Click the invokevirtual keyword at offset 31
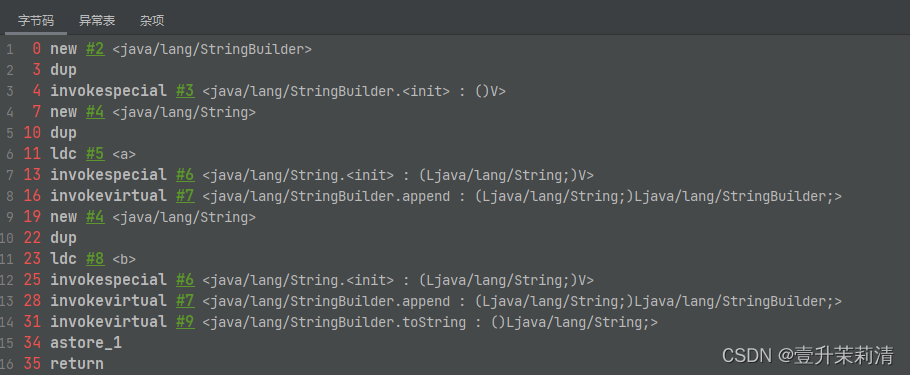910x375 pixels. tap(109, 322)
